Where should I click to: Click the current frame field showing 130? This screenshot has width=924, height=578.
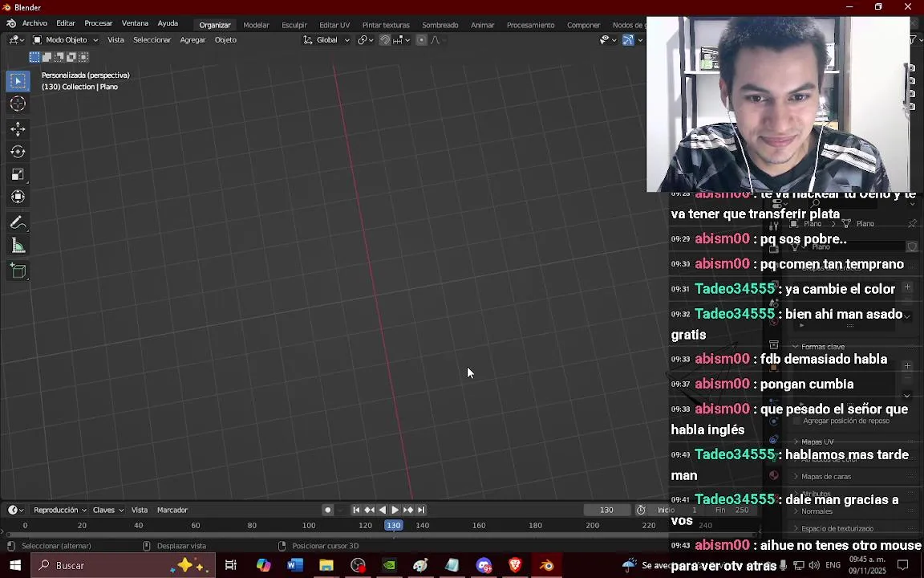pyautogui.click(x=606, y=511)
